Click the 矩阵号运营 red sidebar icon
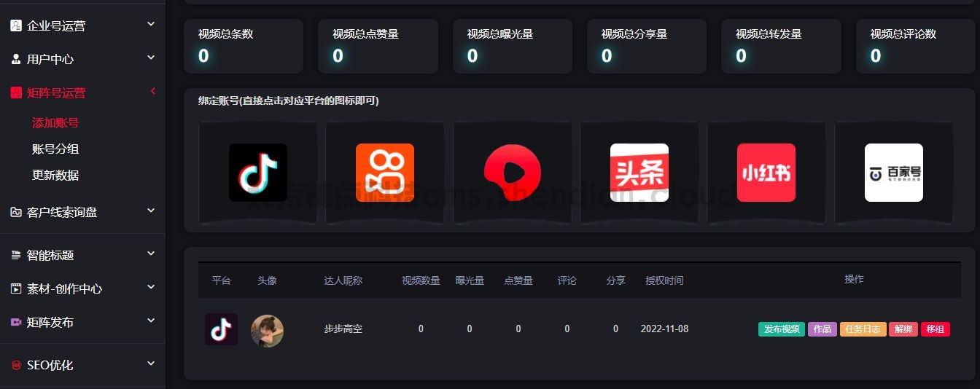 [x=16, y=93]
